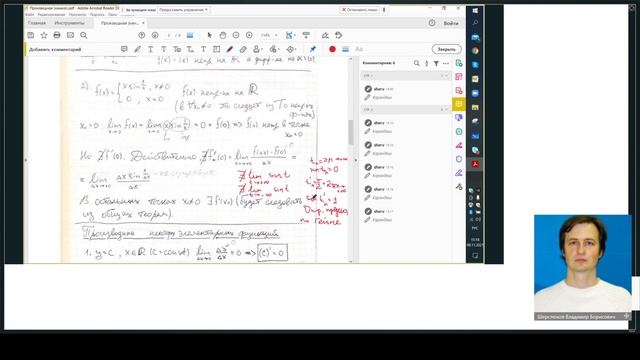Click the Print icon
The image size is (640, 360).
[x=57, y=36]
